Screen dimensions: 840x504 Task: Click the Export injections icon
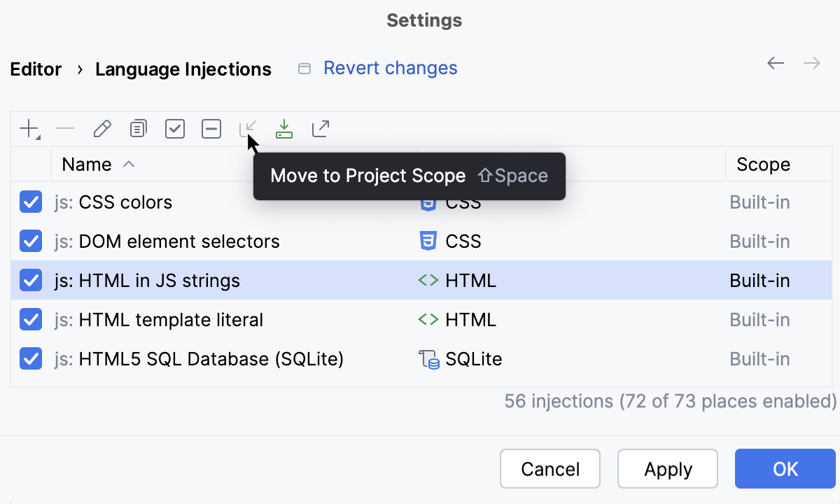tap(320, 128)
